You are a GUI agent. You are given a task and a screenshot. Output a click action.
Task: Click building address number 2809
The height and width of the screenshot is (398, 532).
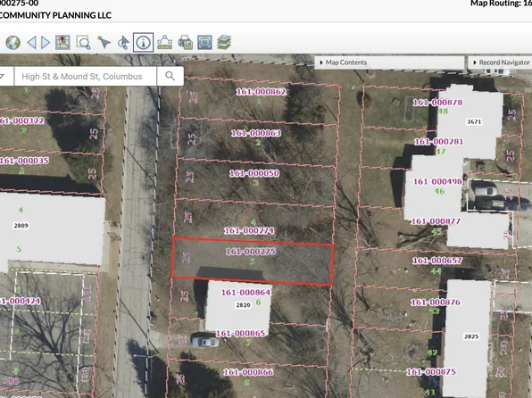(21, 226)
